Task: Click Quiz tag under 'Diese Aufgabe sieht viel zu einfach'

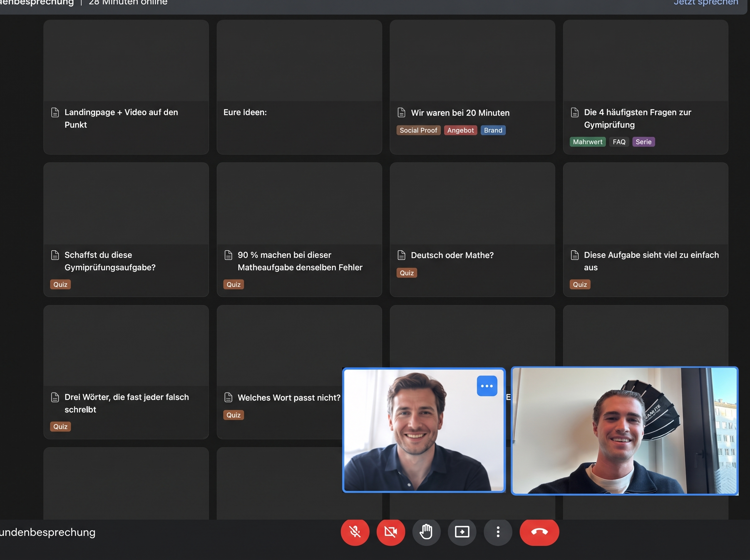Action: pos(580,284)
